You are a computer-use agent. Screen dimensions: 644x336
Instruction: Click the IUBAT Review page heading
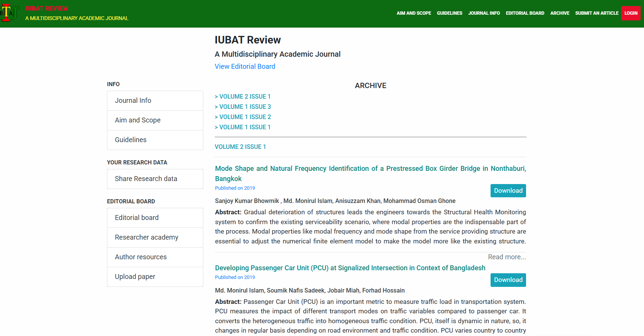pos(248,40)
